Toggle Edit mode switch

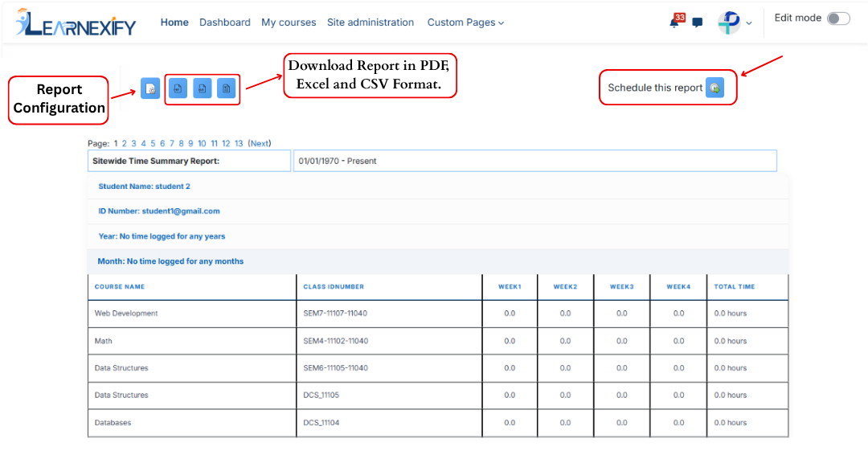(838, 18)
